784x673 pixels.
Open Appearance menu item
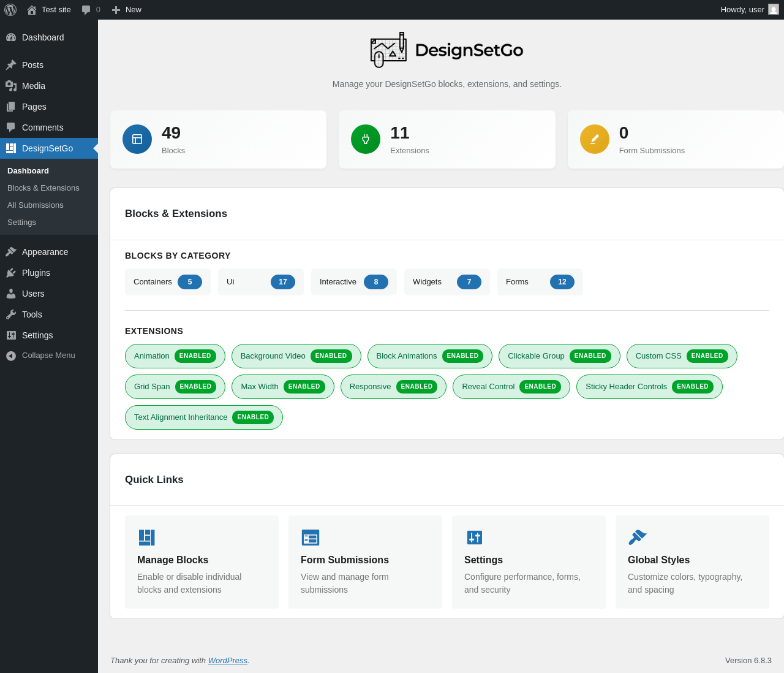[x=49, y=252]
